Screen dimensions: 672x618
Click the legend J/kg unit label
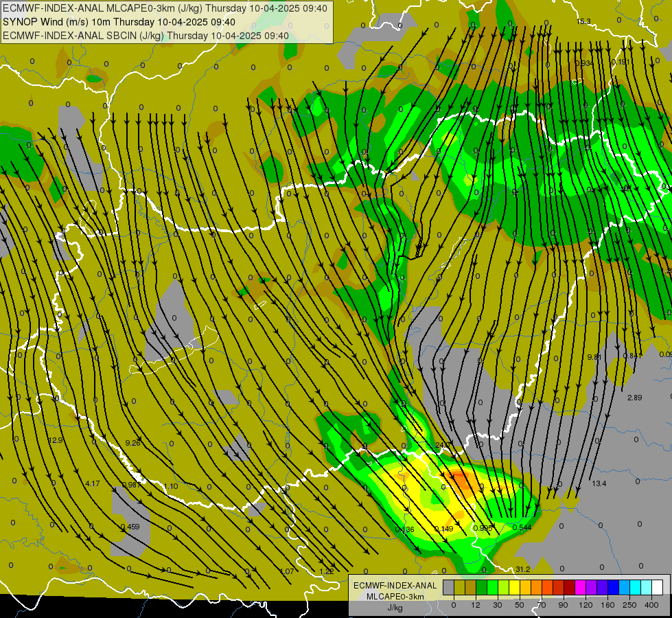395,608
